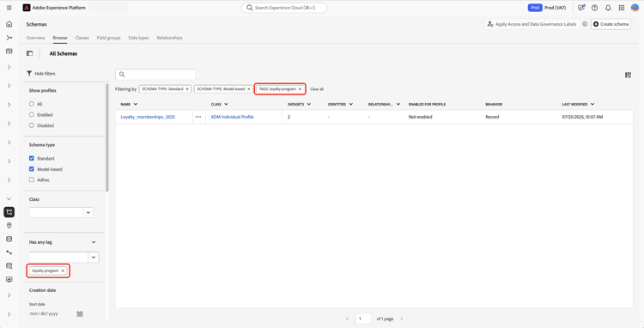Check the Adhoc schema type

32,179
